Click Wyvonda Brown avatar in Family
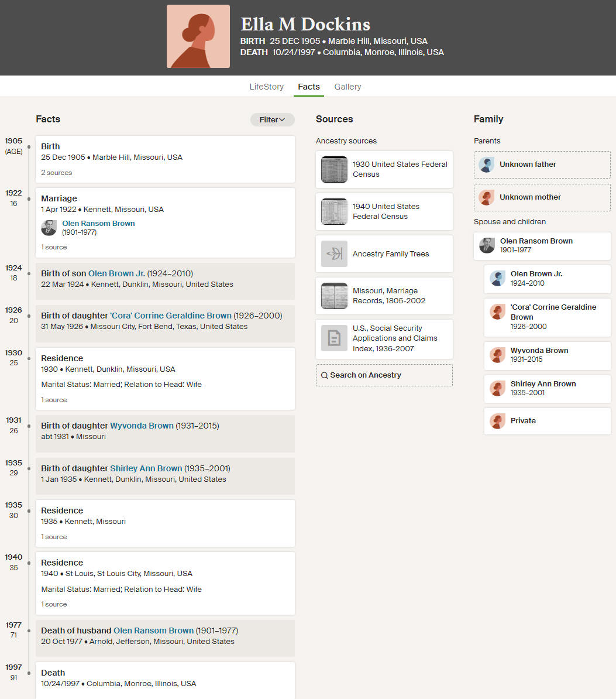The width and height of the screenshot is (616, 699). (497, 355)
